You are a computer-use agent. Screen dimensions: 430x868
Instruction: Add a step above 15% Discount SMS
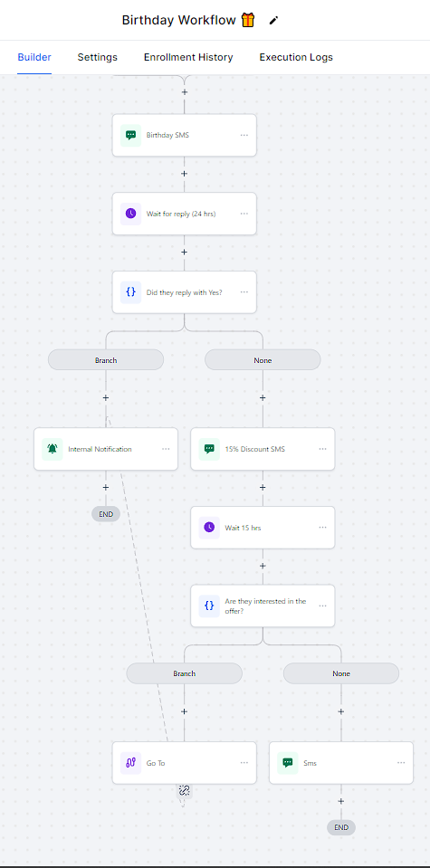[x=263, y=398]
